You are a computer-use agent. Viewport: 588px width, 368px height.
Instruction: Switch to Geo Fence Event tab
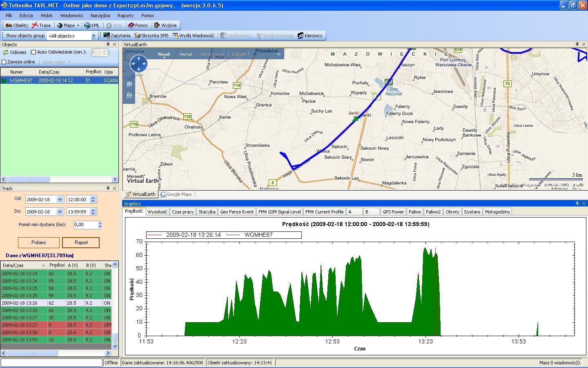click(x=237, y=212)
